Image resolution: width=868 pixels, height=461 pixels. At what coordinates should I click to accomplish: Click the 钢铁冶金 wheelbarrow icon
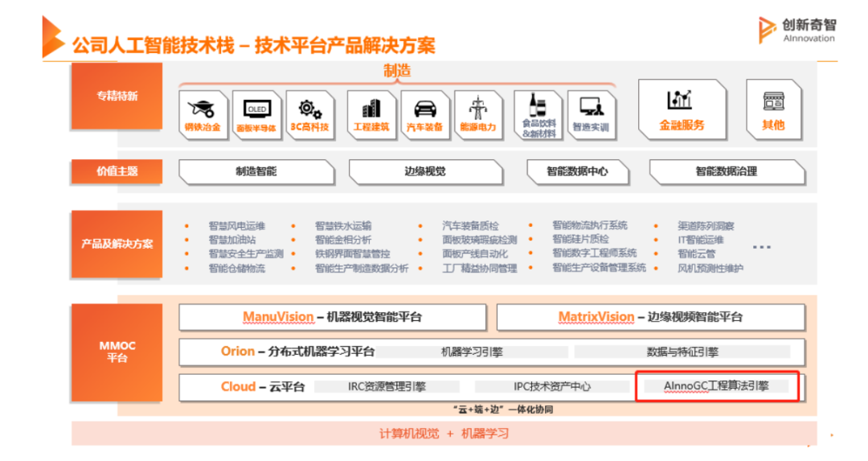201,109
